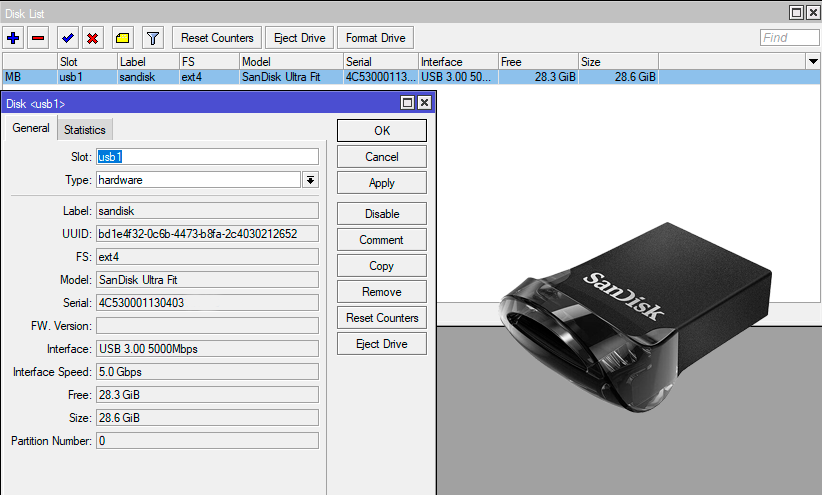Image resolution: width=822 pixels, height=495 pixels.
Task: Sort by the Size column header
Action: point(619,61)
